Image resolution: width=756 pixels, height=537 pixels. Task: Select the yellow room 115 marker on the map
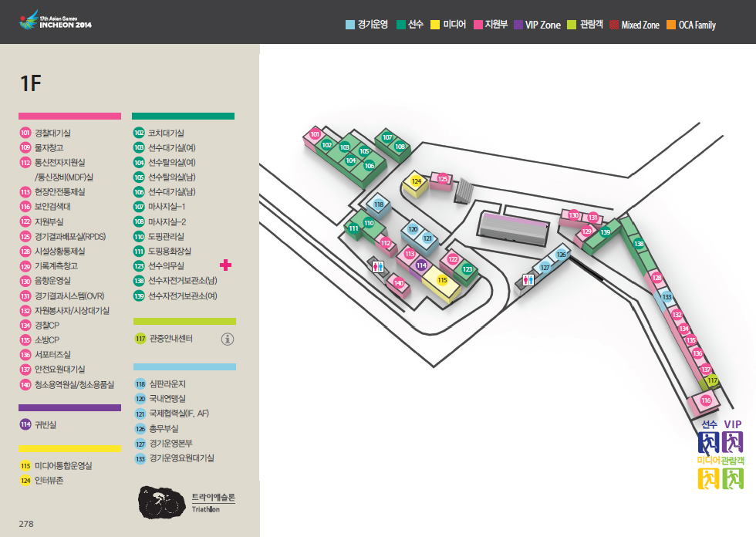pyautogui.click(x=442, y=279)
